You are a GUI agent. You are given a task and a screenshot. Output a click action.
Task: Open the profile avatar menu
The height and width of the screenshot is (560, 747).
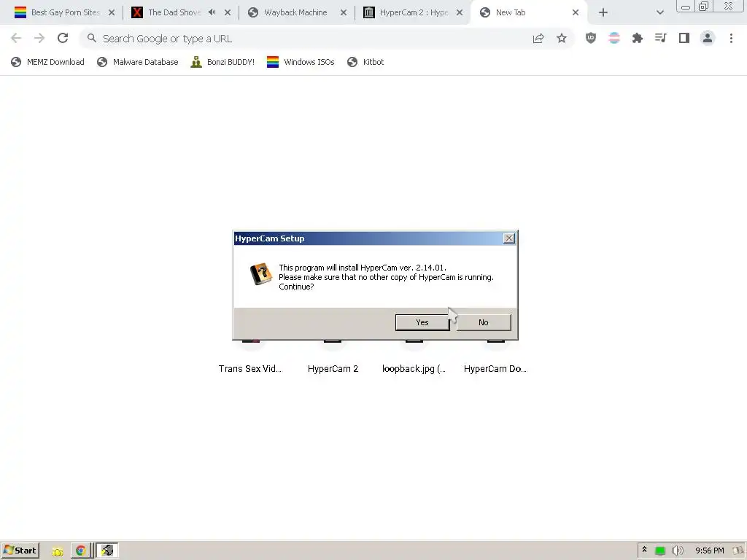[x=708, y=38]
